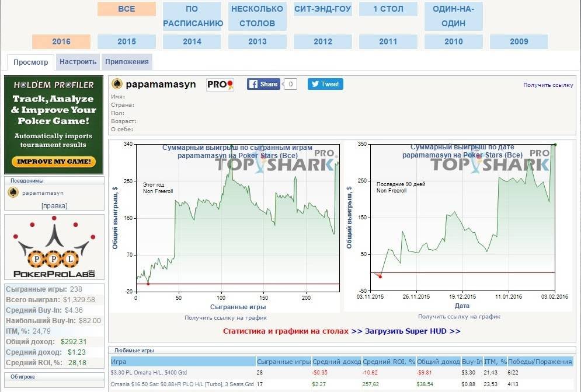Click the [правка] edit link
Screen dimensions: 581x392
point(54,205)
